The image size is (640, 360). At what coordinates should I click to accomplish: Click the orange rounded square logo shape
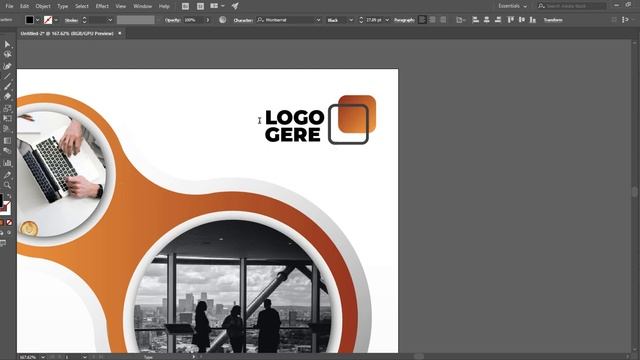tap(358, 113)
